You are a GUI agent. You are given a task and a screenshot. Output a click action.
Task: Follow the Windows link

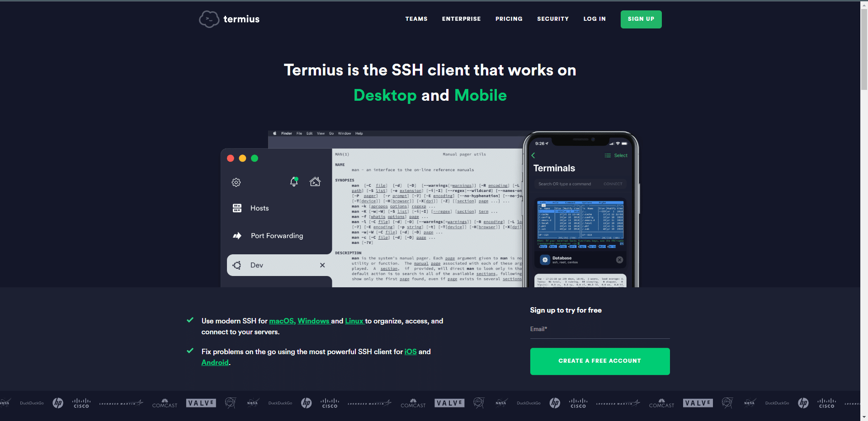[313, 321]
